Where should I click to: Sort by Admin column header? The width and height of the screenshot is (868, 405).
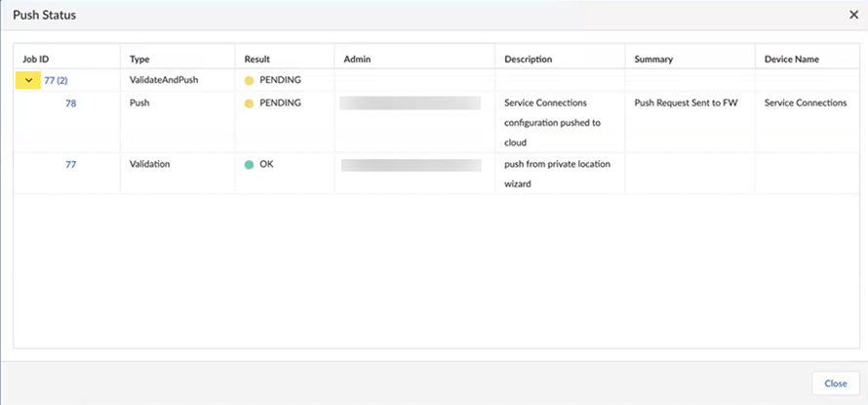pos(358,59)
